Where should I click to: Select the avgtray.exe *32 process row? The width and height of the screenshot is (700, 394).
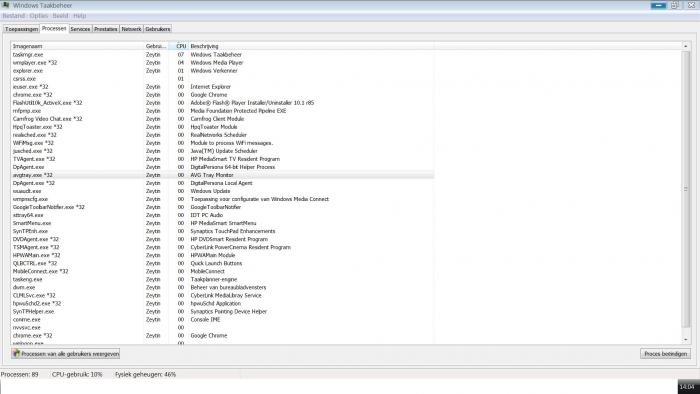[x=222, y=175]
